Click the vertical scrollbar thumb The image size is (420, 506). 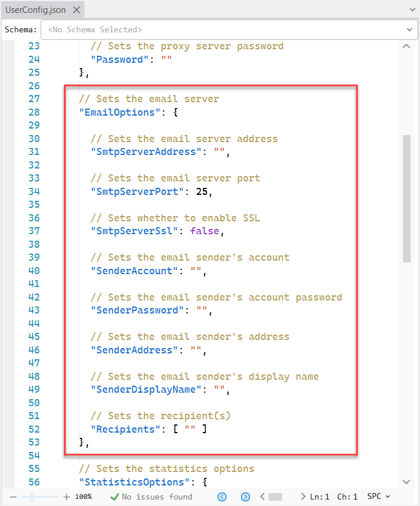(407, 197)
